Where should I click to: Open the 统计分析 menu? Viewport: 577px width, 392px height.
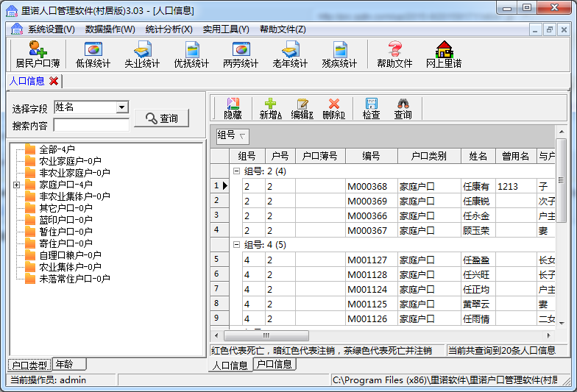pyautogui.click(x=169, y=29)
